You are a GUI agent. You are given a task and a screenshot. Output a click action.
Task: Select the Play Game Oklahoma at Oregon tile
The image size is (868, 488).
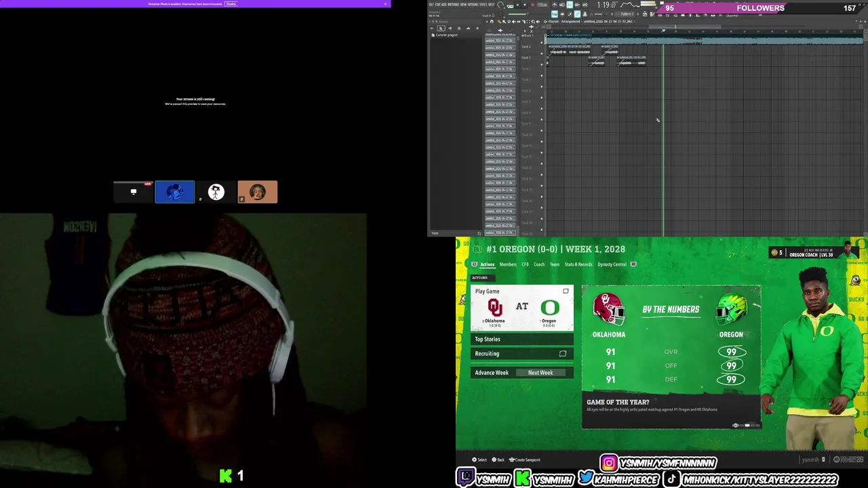tap(522, 308)
